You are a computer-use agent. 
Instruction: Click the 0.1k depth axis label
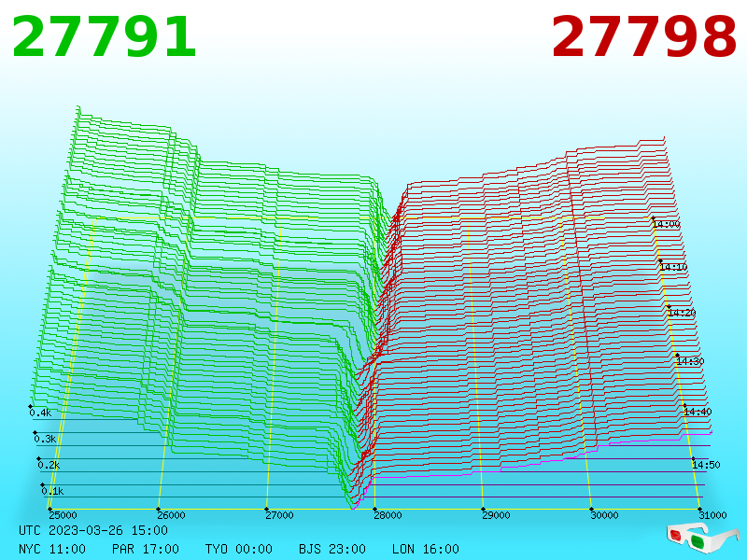[52, 492]
